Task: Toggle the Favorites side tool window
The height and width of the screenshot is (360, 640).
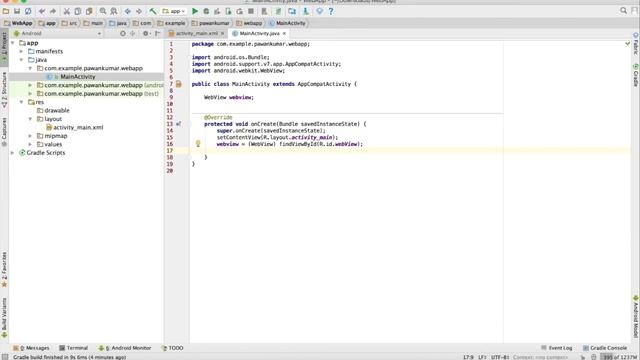Action: click(4, 269)
